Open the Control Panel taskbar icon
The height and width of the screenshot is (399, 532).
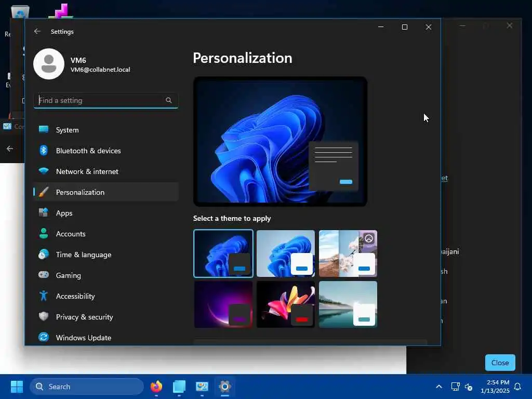[x=202, y=387]
